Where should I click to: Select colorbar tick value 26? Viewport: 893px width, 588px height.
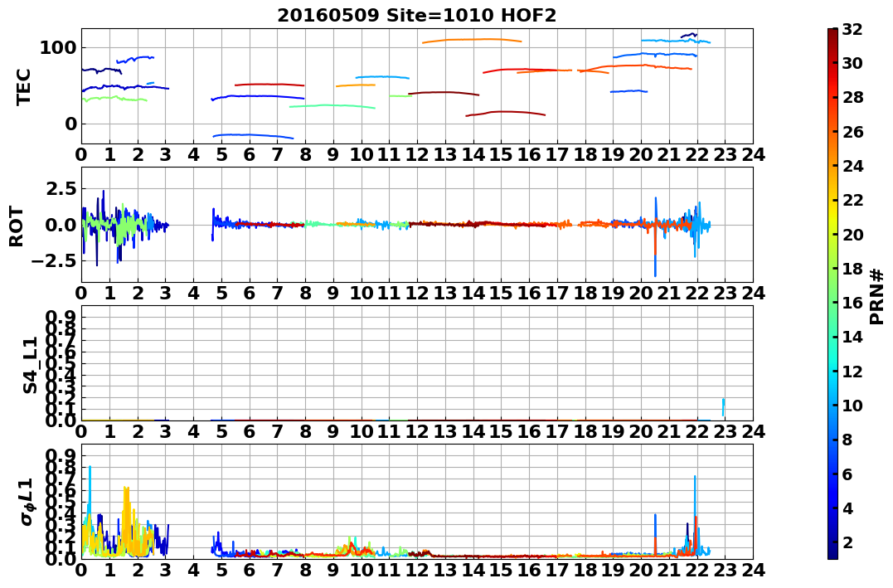(x=852, y=132)
